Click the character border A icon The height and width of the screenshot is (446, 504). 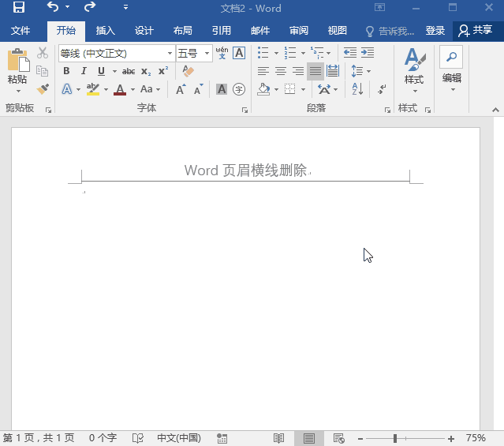[239, 53]
